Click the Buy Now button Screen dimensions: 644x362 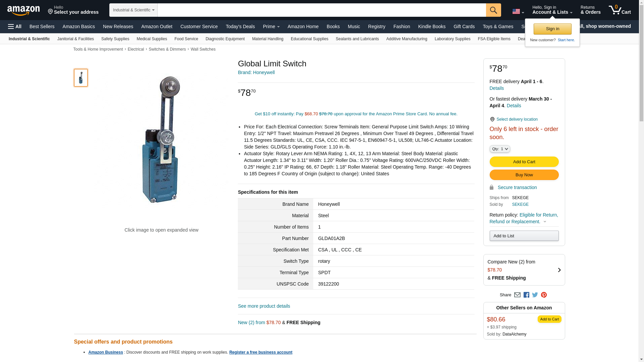[524, 175]
